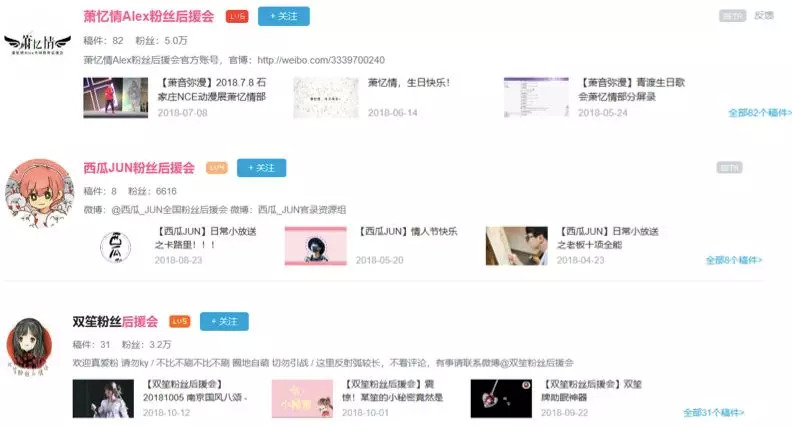
Task: Follow 双笙粉丝后援会 using +关注 button
Action: click(x=224, y=321)
